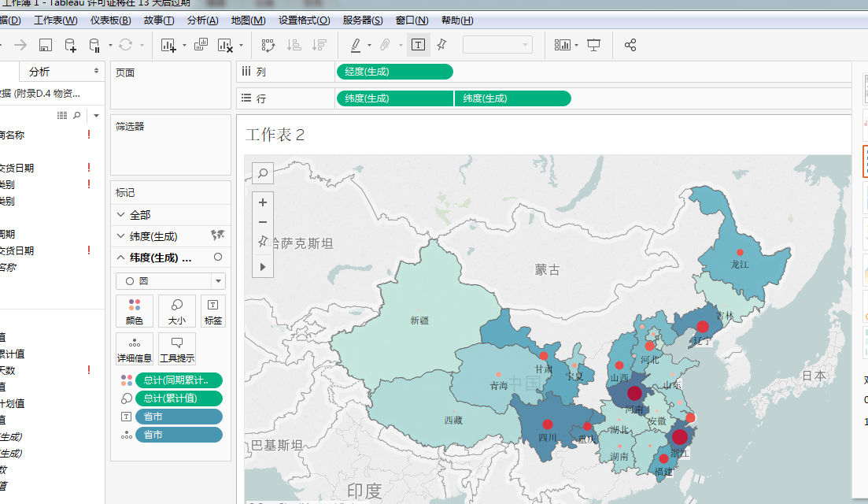Click the Swap Rows and Columns toolbar icon

[268, 45]
